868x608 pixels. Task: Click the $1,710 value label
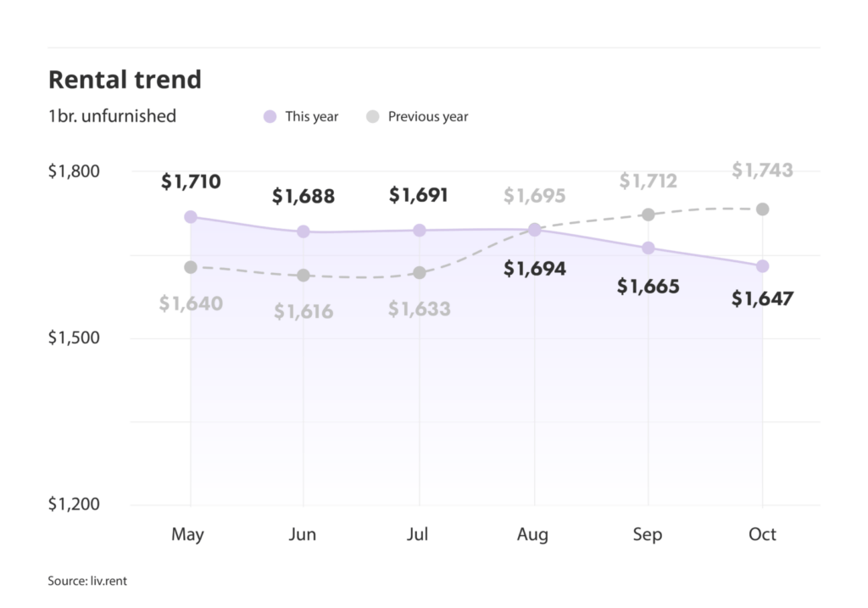click(x=191, y=181)
